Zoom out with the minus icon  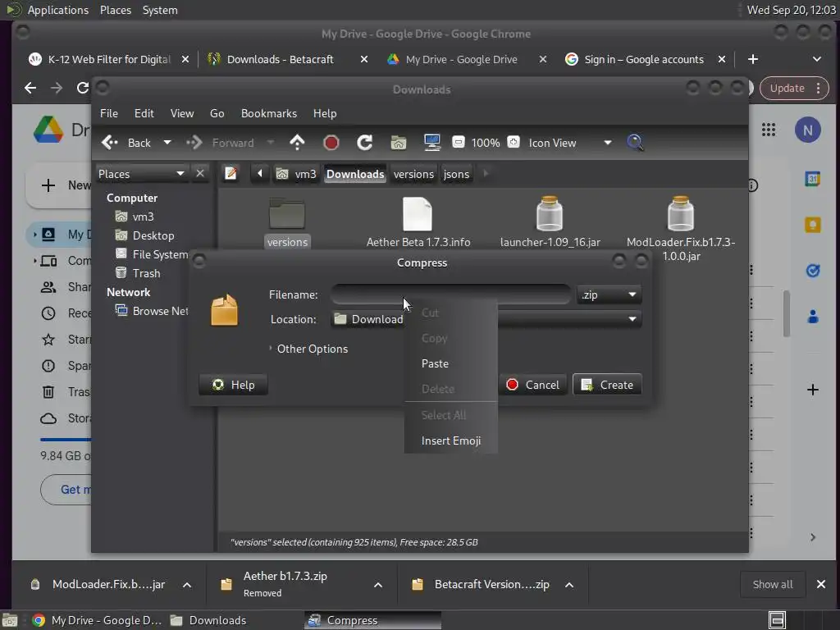click(x=458, y=142)
